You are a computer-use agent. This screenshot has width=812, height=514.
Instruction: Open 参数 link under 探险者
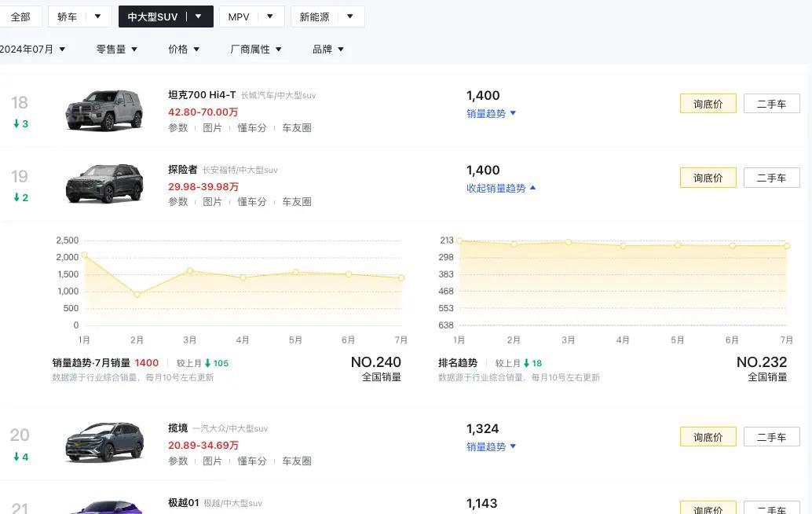pyautogui.click(x=177, y=201)
